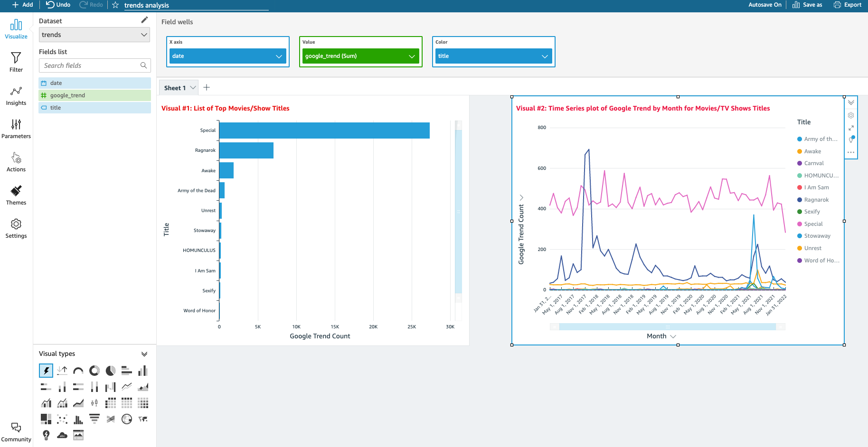Choose the pie chart visual type
This screenshot has width=868, height=447.
point(111,371)
